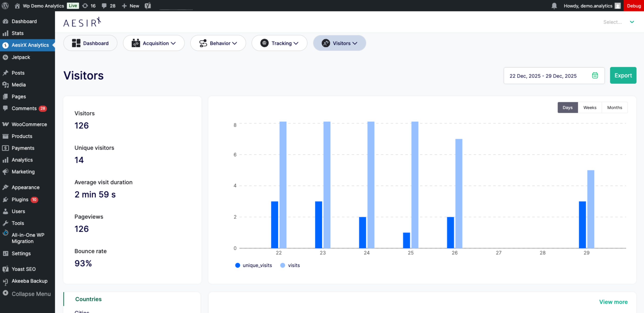644x313 pixels.
Task: Expand the Acquisition dropdown menu
Action: (154, 43)
